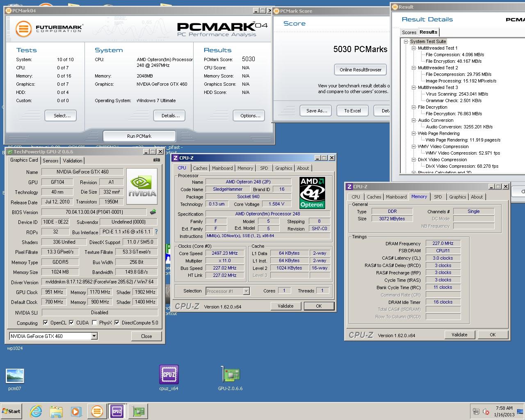Open the Graphics tab in front CPU-Z

click(284, 168)
